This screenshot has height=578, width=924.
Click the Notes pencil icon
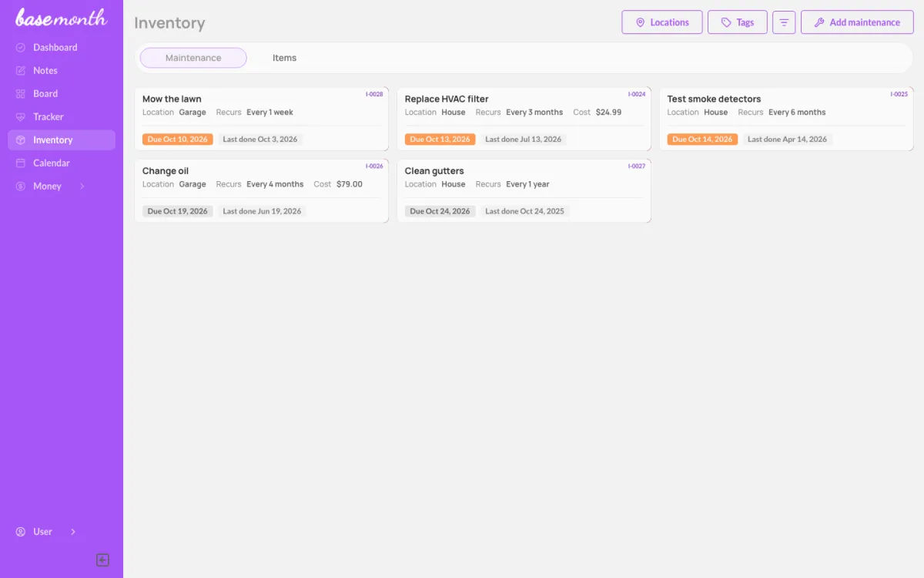pyautogui.click(x=21, y=71)
